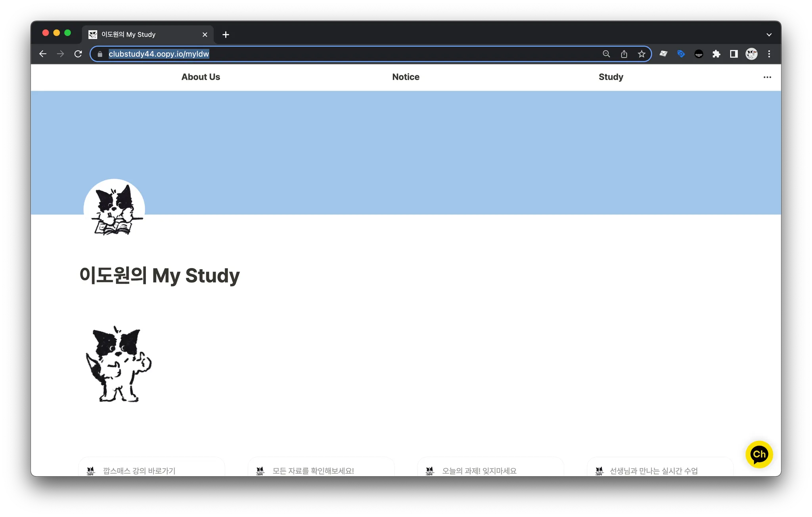Open the page's three-dot more menu
This screenshot has width=812, height=517.
(x=767, y=77)
